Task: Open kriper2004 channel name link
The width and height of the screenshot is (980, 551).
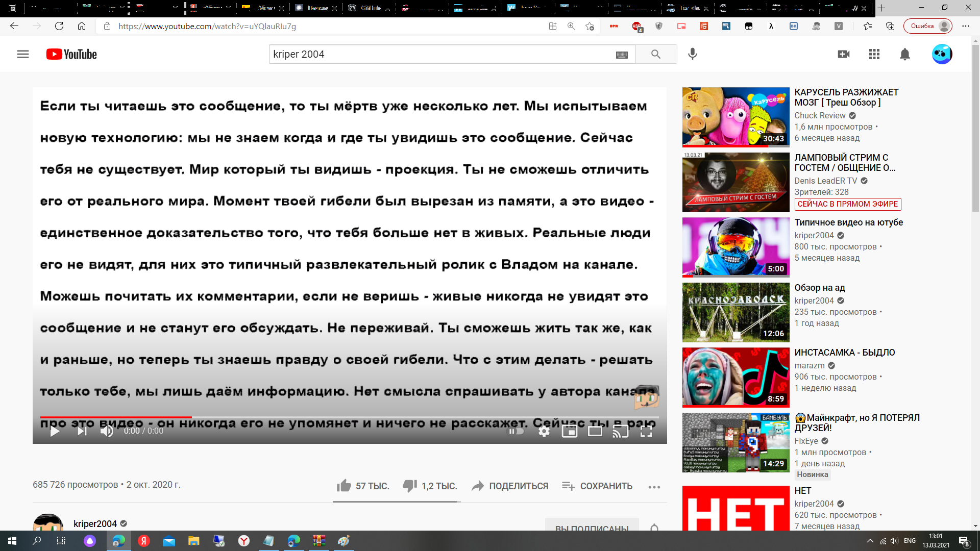Action: point(95,523)
